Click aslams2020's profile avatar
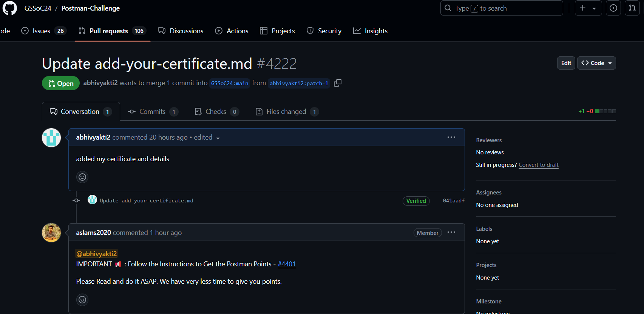This screenshot has height=314, width=644. click(x=51, y=233)
